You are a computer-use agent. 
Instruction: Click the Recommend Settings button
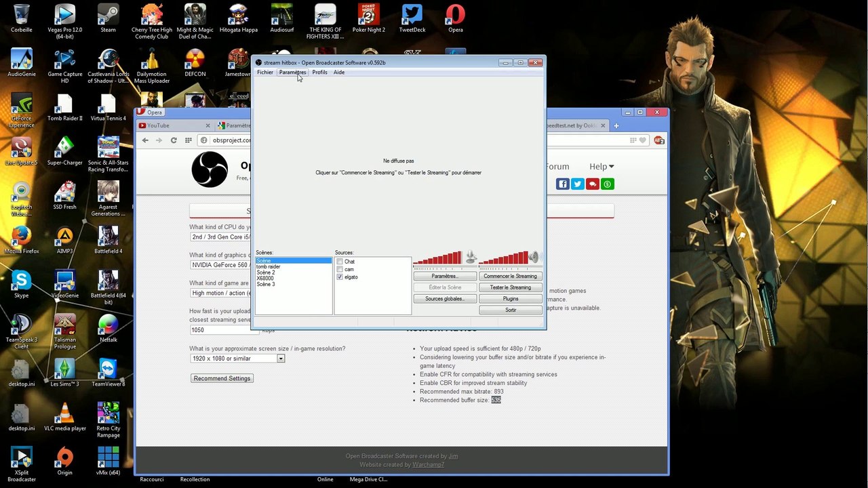point(222,378)
